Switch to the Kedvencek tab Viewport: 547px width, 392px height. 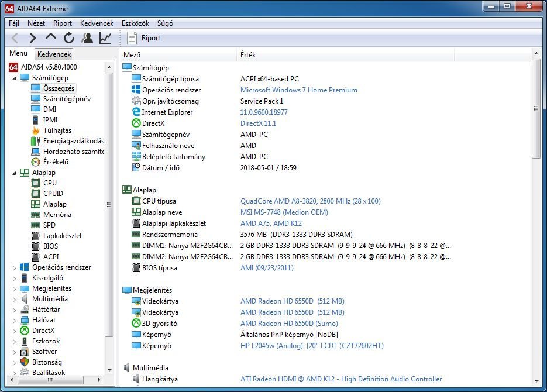tap(54, 54)
